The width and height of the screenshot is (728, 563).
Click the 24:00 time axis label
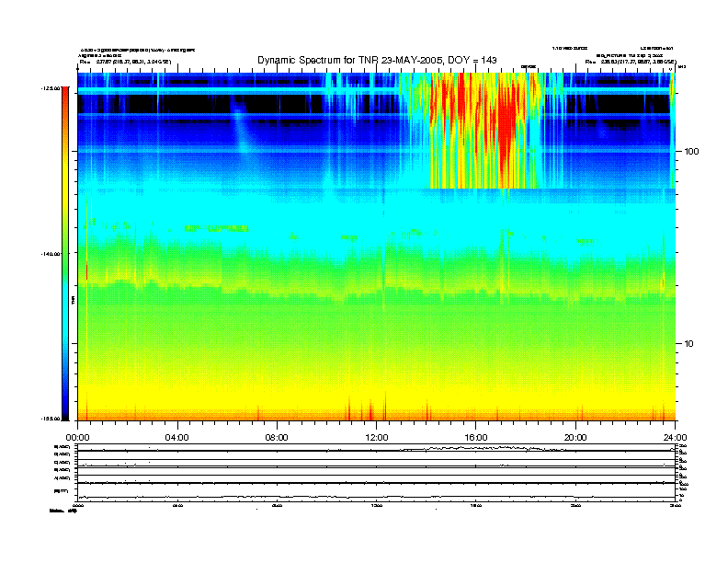point(676,438)
